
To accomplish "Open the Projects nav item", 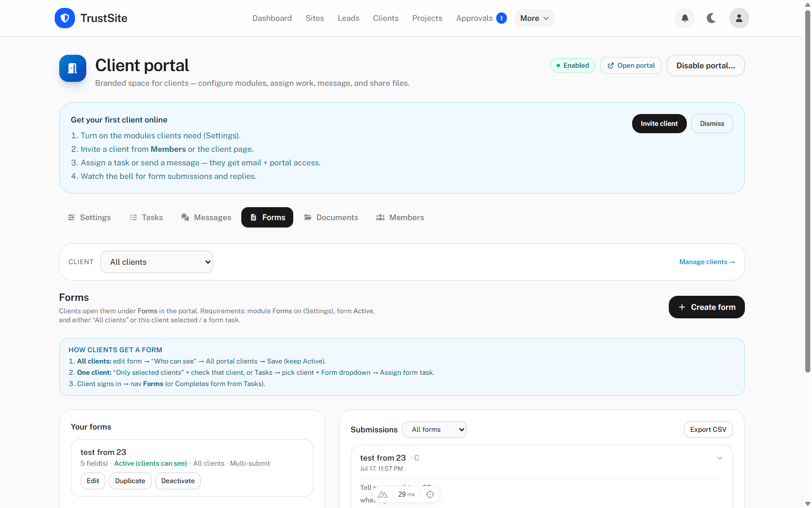I will coord(427,18).
